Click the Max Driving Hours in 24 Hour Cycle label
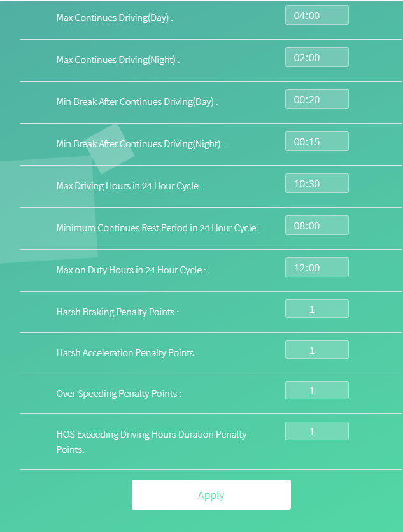The height and width of the screenshot is (532, 403). point(129,186)
